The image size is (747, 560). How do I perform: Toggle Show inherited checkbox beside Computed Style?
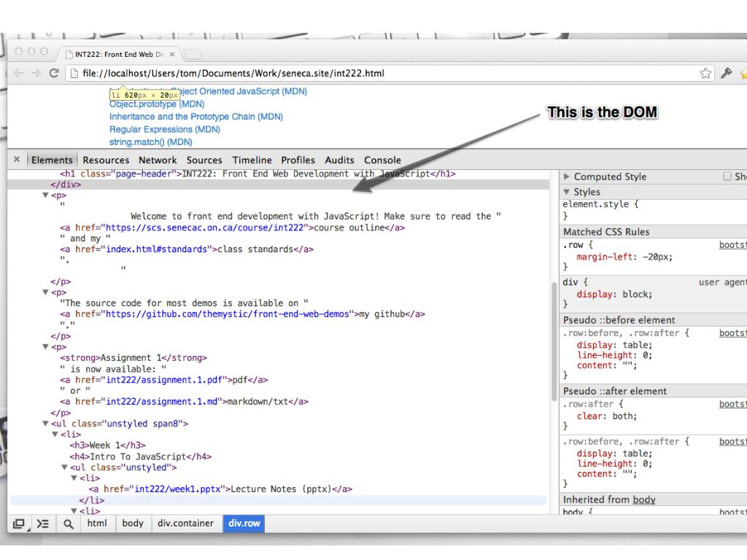(727, 176)
